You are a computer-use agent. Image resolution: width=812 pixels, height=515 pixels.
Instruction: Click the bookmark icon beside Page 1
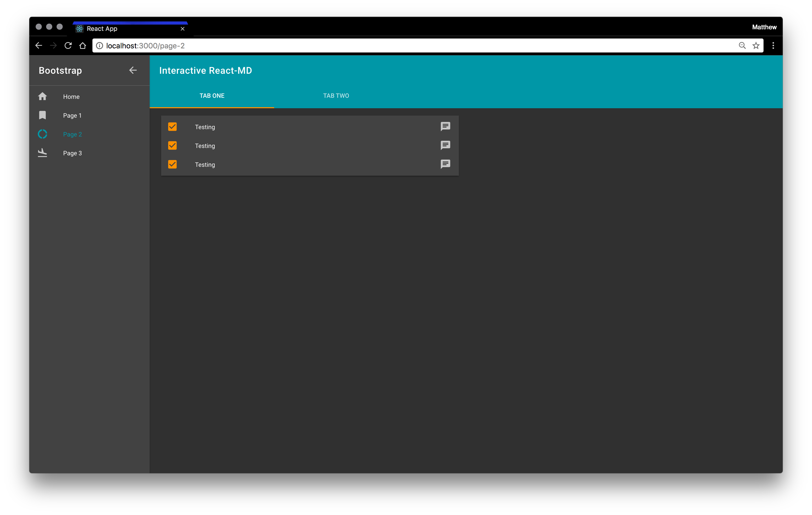(x=42, y=115)
